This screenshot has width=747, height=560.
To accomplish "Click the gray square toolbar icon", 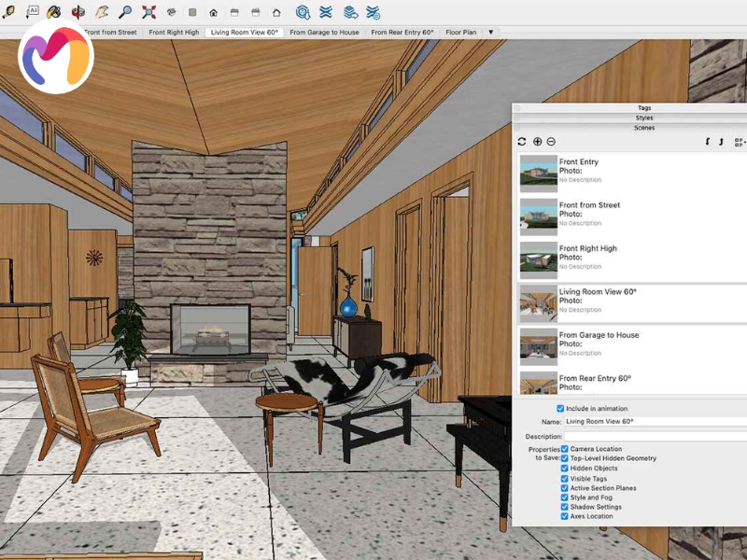I will pyautogui.click(x=192, y=12).
